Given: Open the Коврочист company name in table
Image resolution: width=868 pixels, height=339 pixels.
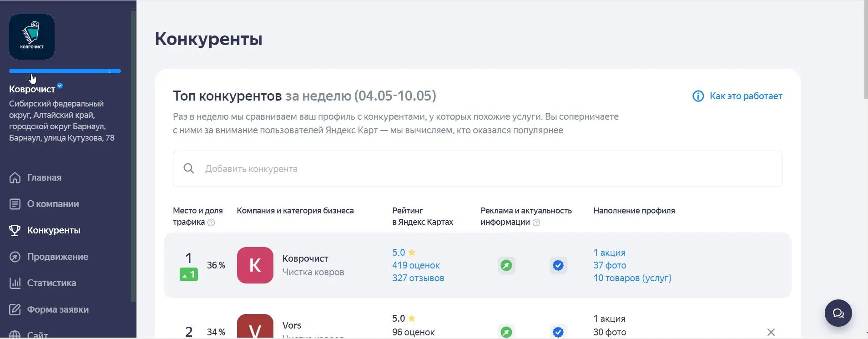Looking at the screenshot, I should [305, 258].
